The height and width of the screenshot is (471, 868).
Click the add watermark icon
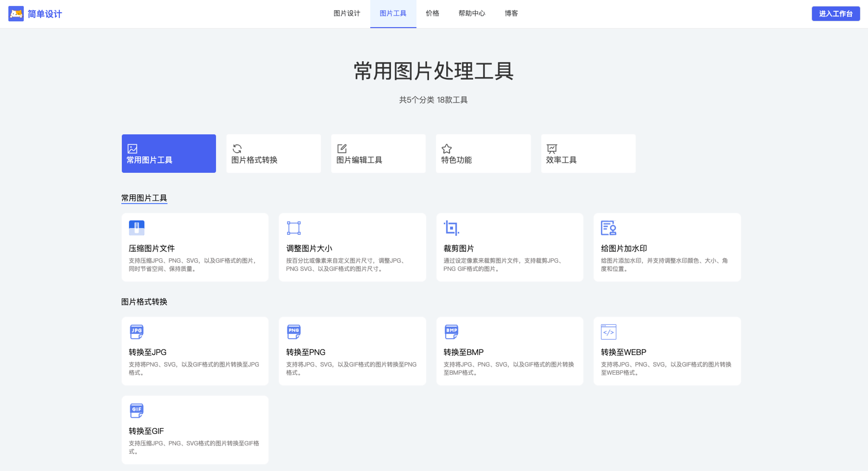point(608,227)
